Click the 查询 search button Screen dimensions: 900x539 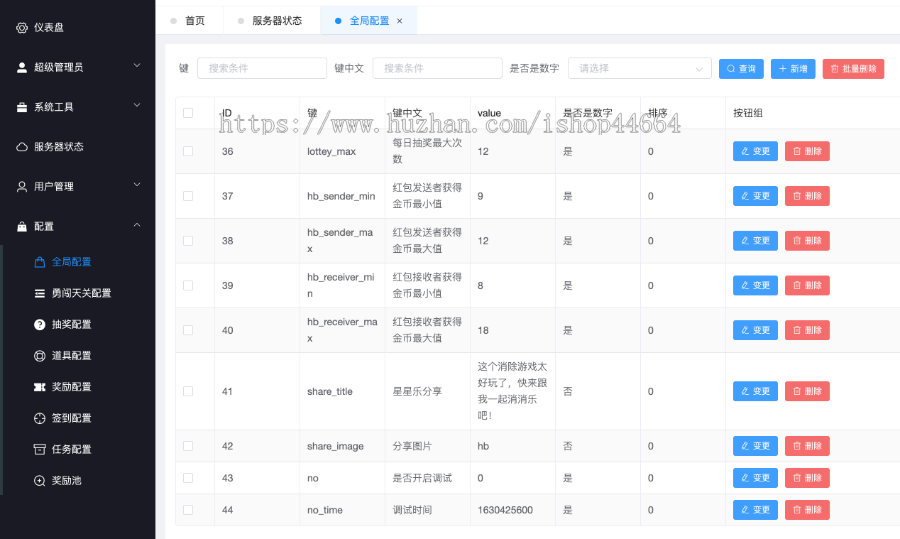tap(741, 68)
